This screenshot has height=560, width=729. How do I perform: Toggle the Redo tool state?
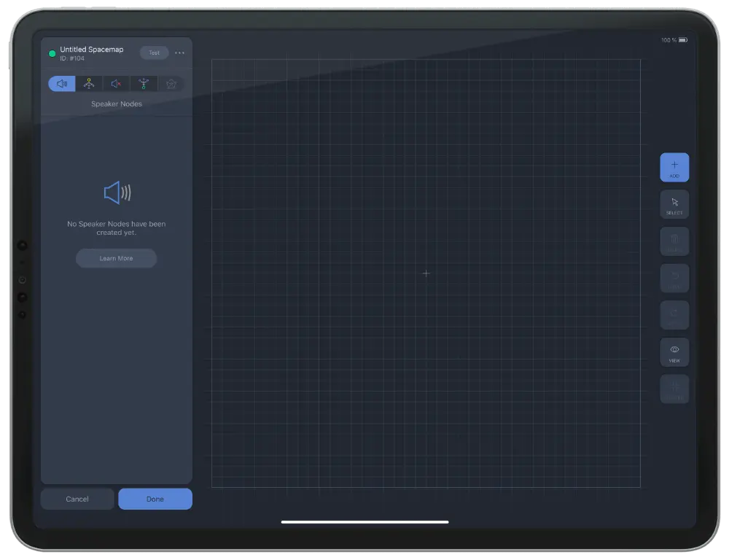[x=674, y=314]
